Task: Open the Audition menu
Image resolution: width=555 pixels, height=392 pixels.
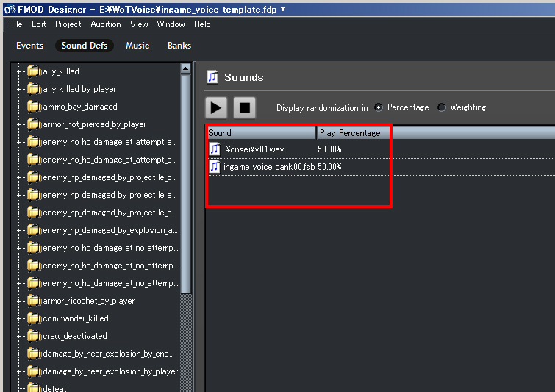Action: click(x=105, y=24)
